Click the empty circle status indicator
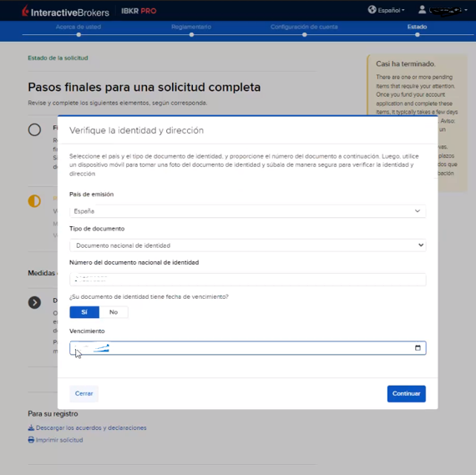476x475 pixels. pos(34,129)
